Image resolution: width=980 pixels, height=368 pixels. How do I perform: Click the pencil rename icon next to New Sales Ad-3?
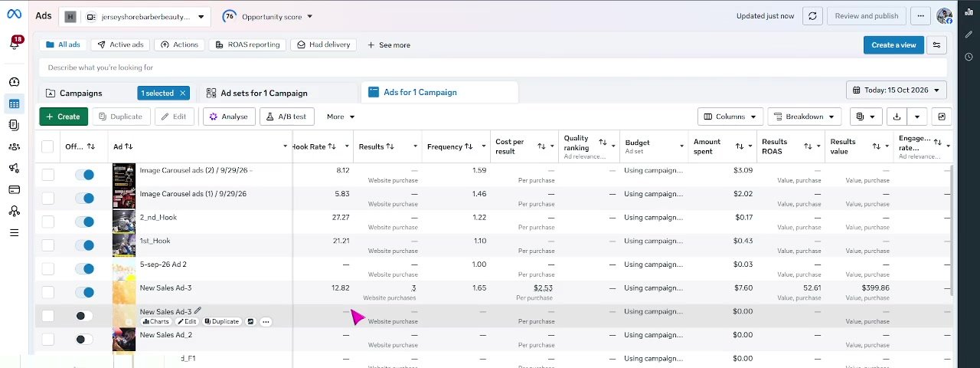tap(198, 310)
